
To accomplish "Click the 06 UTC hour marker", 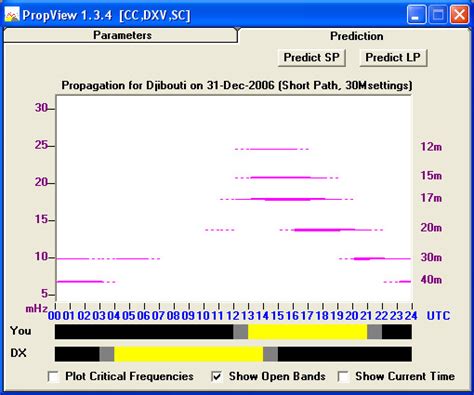I will (x=144, y=316).
